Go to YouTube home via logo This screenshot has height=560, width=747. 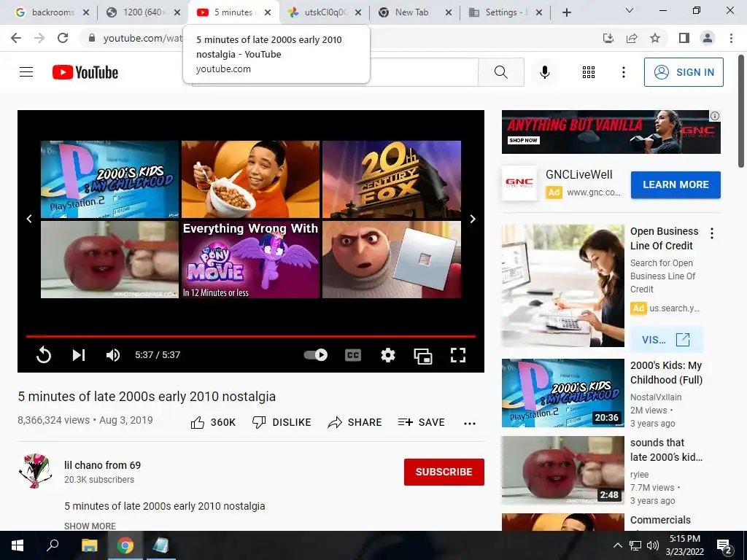[85, 72]
